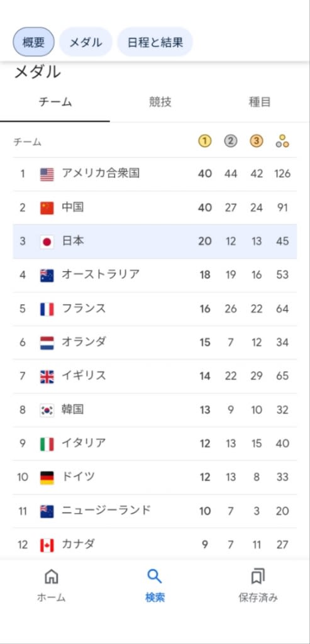Select the 日程と結果 chip
This screenshot has height=644, width=310.
click(x=155, y=42)
